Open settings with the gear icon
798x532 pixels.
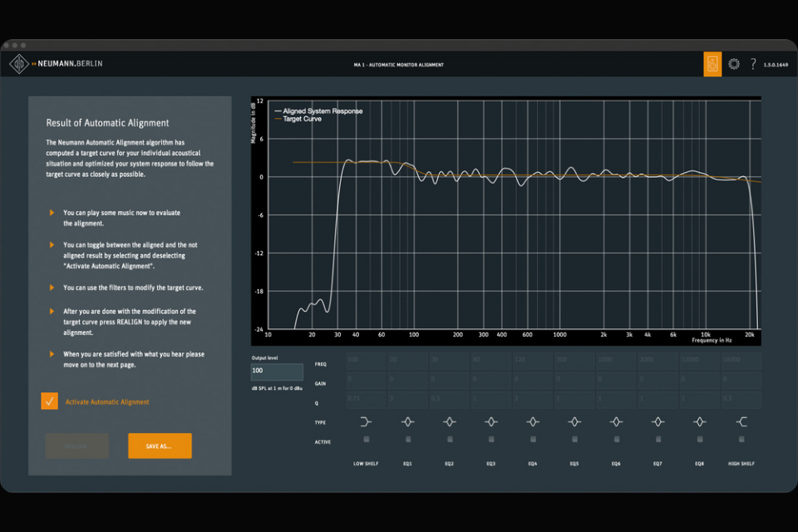(x=733, y=64)
